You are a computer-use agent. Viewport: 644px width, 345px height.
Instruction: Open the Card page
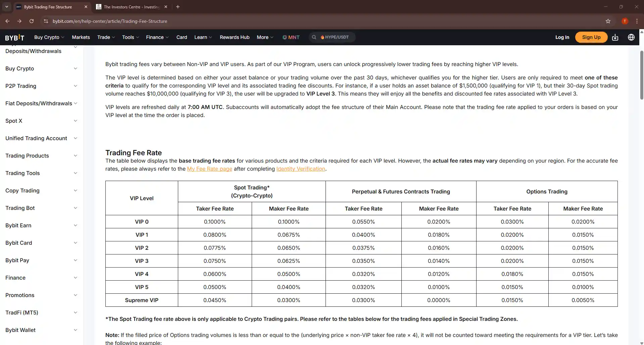(182, 37)
